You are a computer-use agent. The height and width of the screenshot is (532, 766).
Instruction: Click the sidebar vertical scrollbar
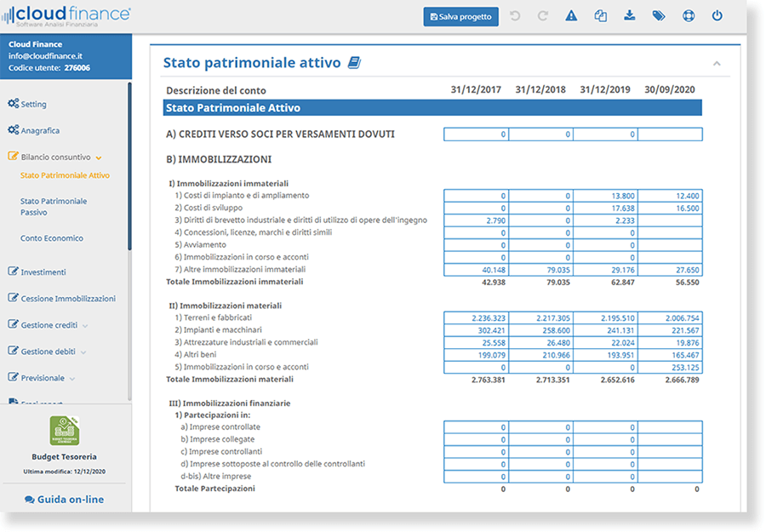pyautogui.click(x=129, y=166)
